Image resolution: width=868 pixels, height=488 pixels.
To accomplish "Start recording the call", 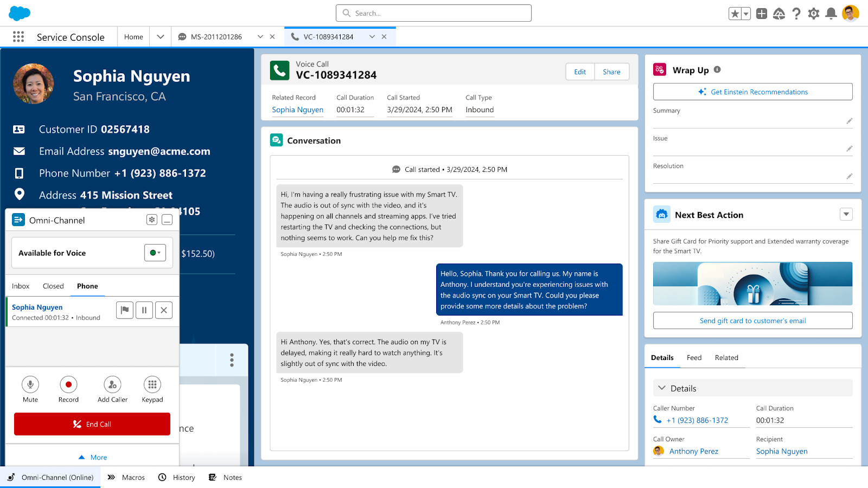I will click(68, 386).
